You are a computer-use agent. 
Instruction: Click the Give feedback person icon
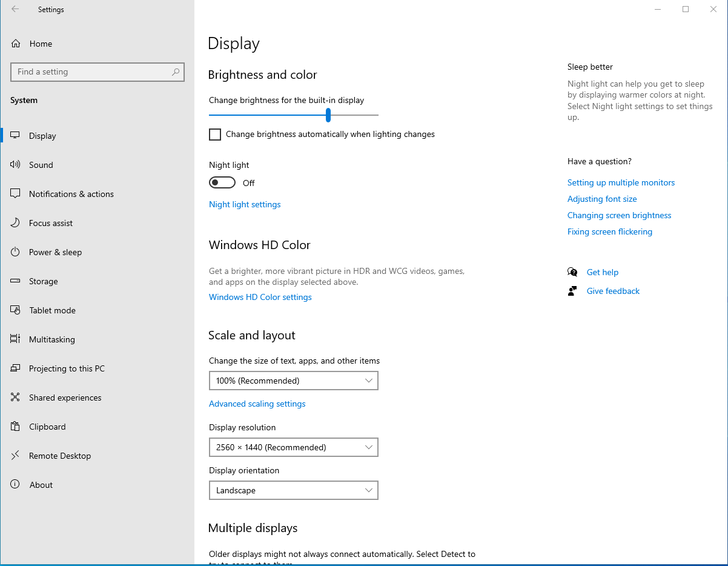pos(572,291)
